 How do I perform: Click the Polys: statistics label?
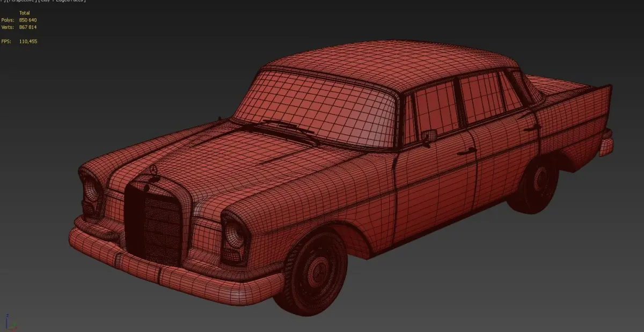pos(8,20)
